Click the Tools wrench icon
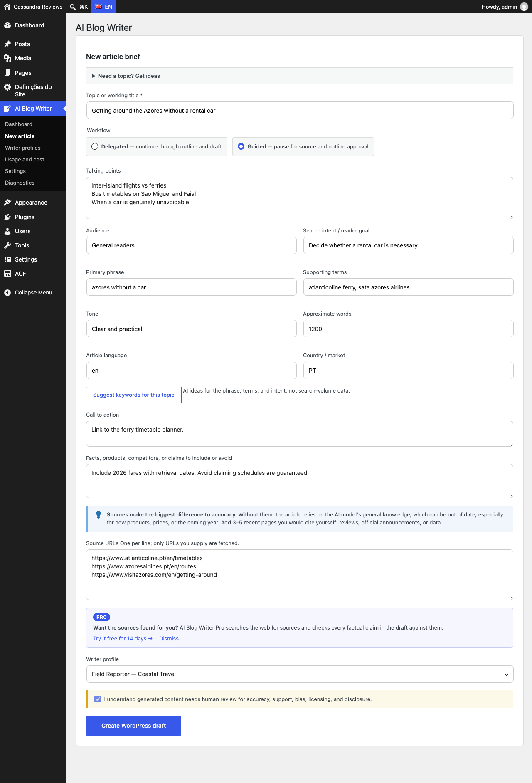This screenshot has height=783, width=532. [7, 245]
